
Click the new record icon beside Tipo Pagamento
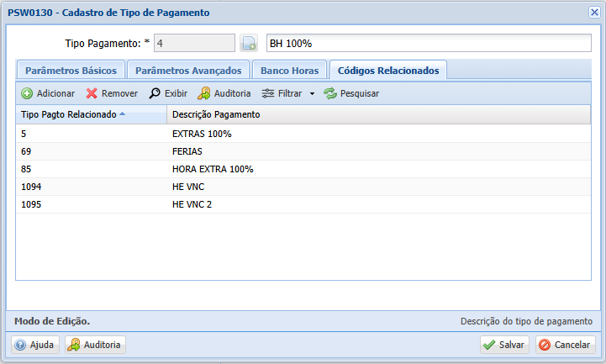(x=249, y=43)
